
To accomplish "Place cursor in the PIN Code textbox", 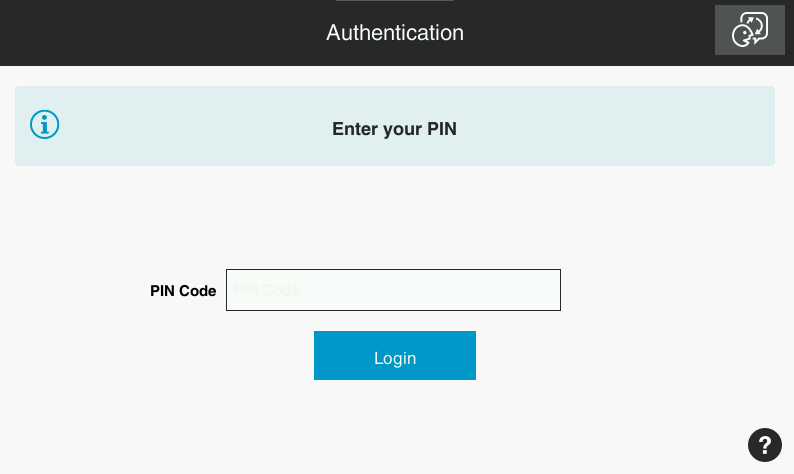I will point(393,290).
